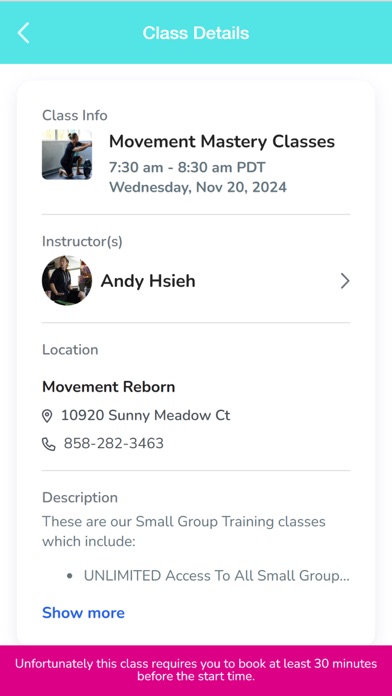This screenshot has height=696, width=392.
Task: Tap the Instructor(s) section label
Action: 82,241
